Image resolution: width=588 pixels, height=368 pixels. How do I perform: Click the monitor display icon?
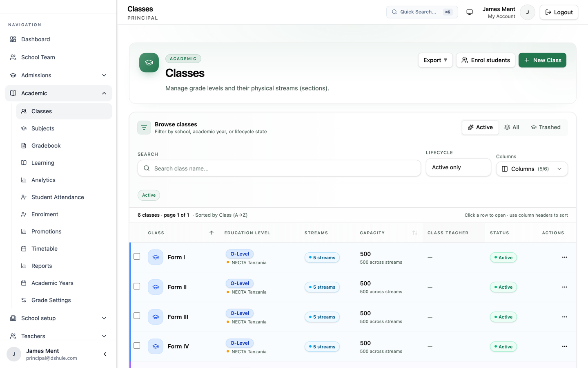470,12
